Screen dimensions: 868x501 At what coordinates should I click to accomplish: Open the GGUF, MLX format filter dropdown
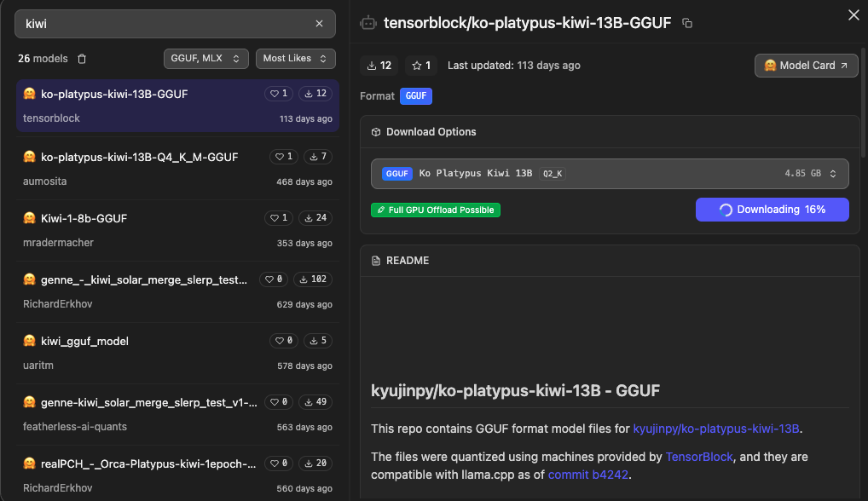coord(206,59)
